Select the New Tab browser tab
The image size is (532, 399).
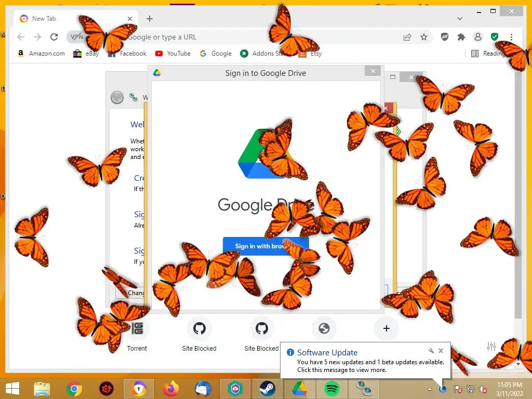coord(76,19)
